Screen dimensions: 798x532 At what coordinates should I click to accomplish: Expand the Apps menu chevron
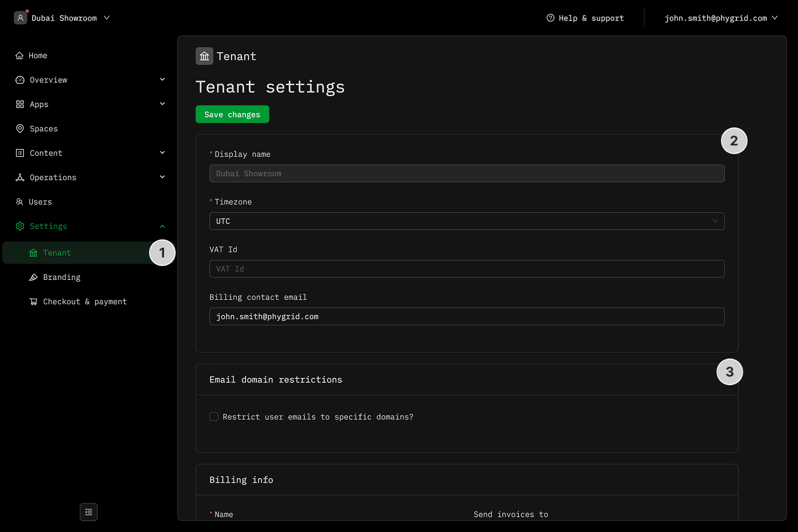pos(162,104)
